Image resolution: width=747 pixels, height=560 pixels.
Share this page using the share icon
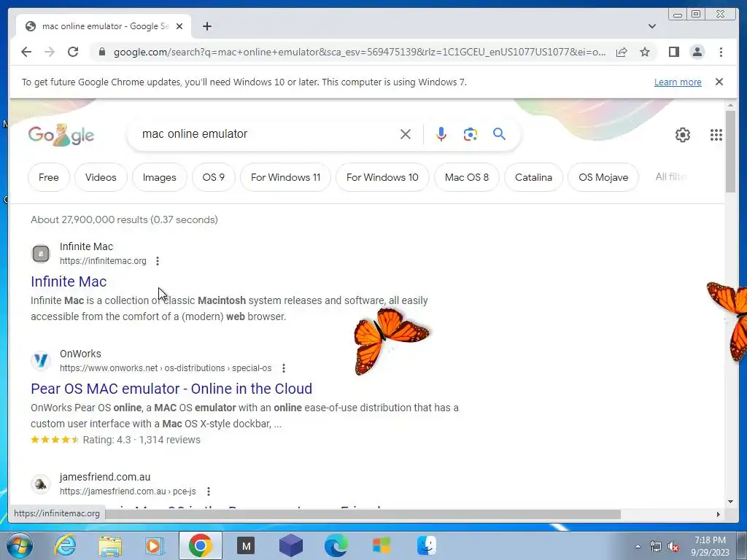click(x=622, y=52)
